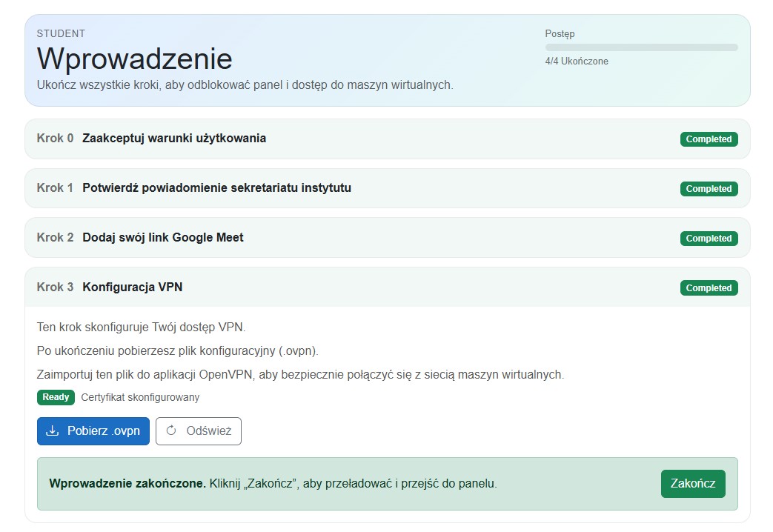Click the Wprowadzenie zakończone banner message
773x532 pixels.
click(x=273, y=484)
